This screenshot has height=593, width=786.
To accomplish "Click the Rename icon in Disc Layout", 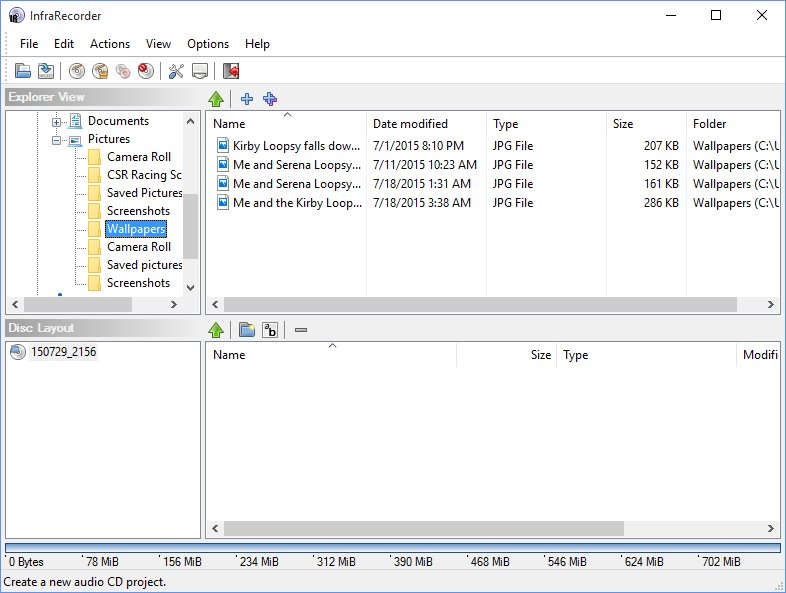I will tap(270, 330).
